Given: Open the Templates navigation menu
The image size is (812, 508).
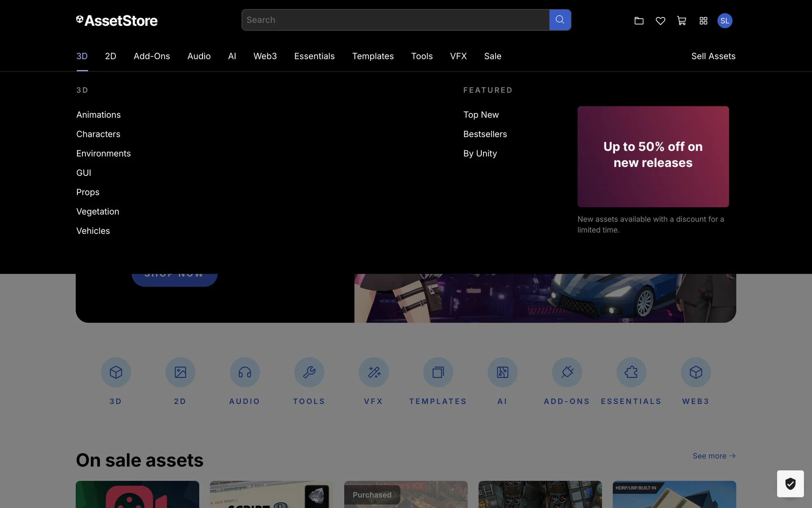Looking at the screenshot, I should 373,56.
